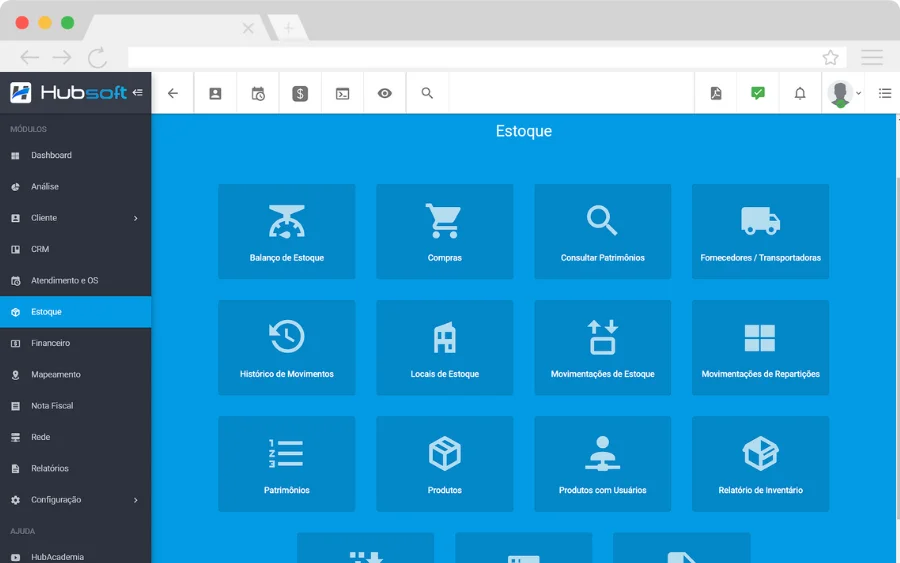
Task: Open Relatório de Inventário tile
Action: tap(760, 464)
